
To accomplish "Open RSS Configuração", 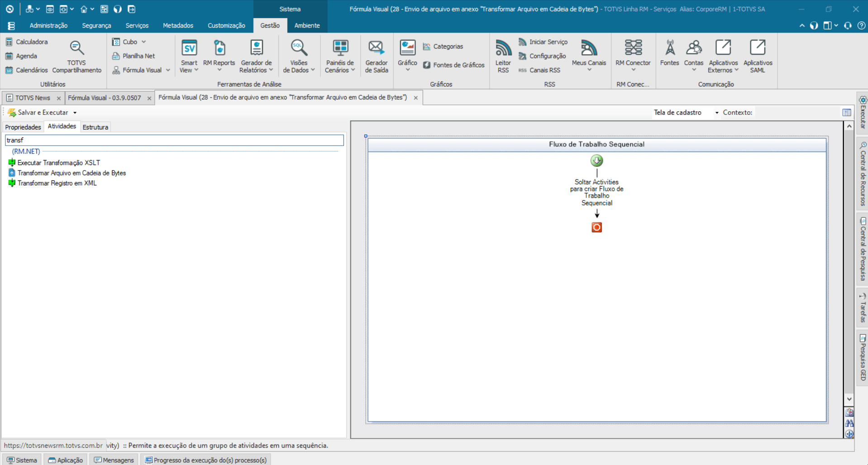I will (542, 56).
